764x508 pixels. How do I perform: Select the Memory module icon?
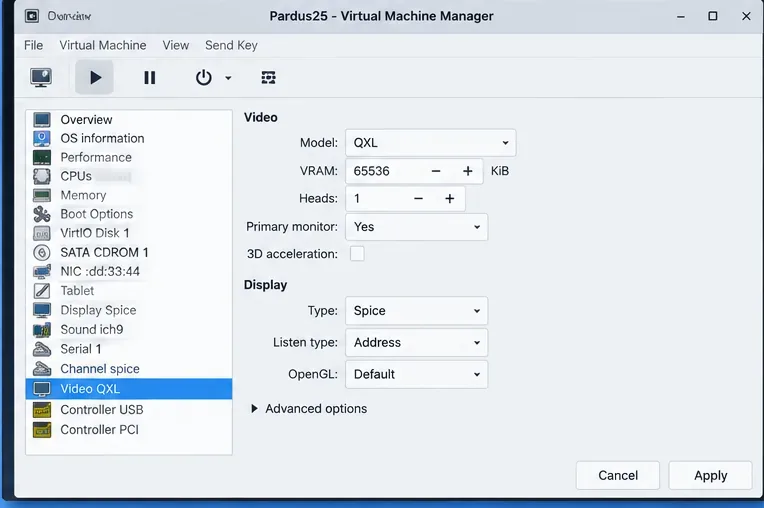click(x=42, y=195)
